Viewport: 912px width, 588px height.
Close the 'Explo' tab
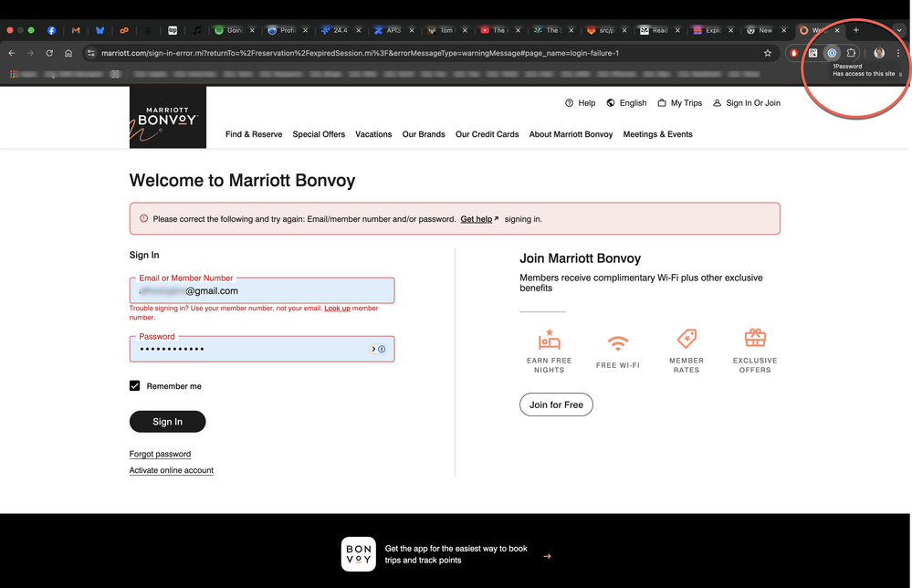pyautogui.click(x=731, y=30)
